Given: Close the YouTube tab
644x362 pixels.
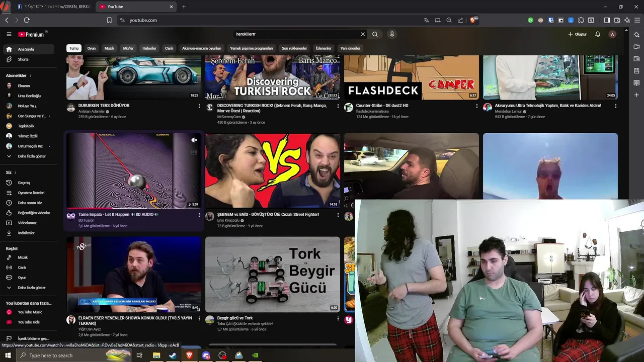Looking at the screenshot, I should click(x=171, y=7).
